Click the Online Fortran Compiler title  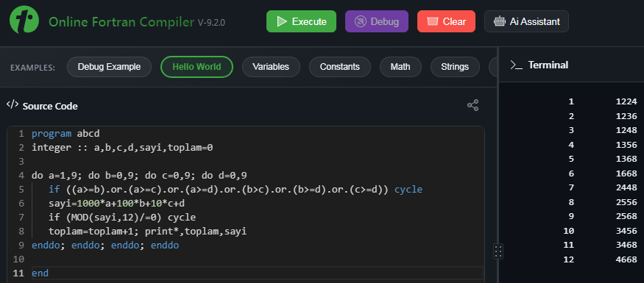[x=121, y=22]
